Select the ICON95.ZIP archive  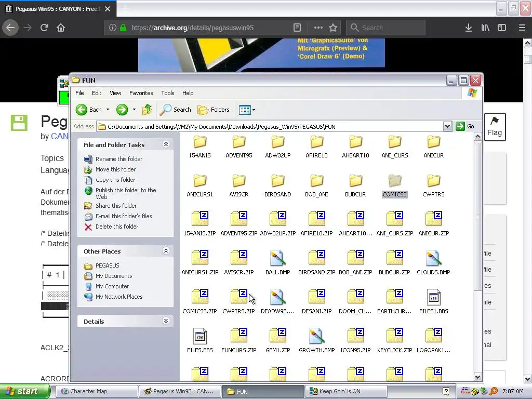(x=355, y=341)
